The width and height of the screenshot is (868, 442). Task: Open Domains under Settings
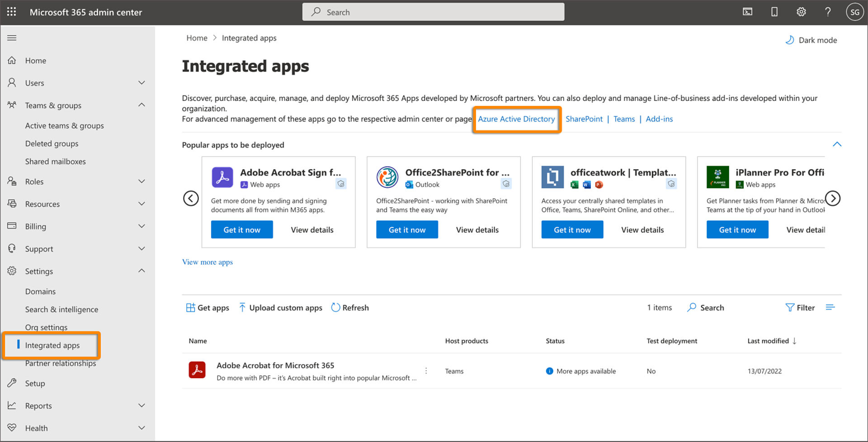click(x=40, y=291)
